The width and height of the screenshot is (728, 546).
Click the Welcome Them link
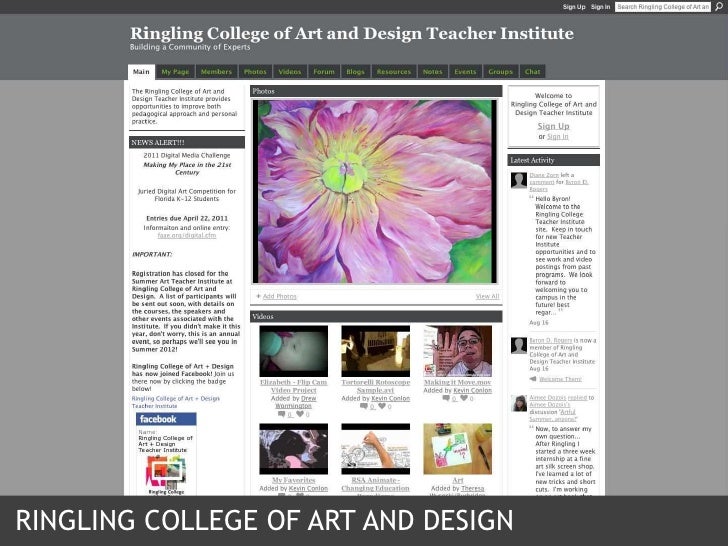pos(560,379)
